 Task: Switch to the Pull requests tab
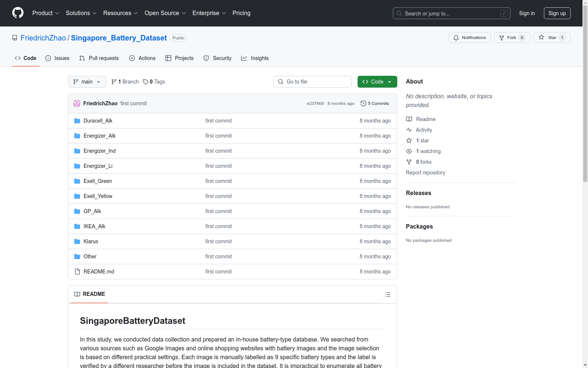99,58
